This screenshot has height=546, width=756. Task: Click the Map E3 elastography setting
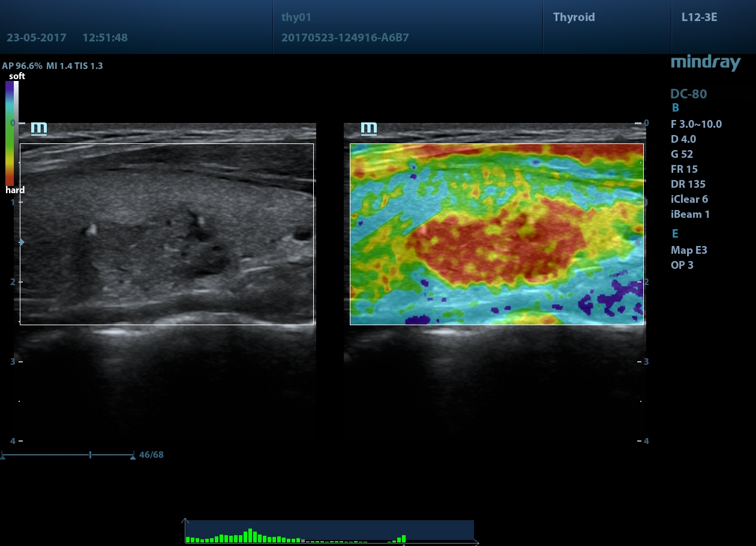tap(689, 250)
